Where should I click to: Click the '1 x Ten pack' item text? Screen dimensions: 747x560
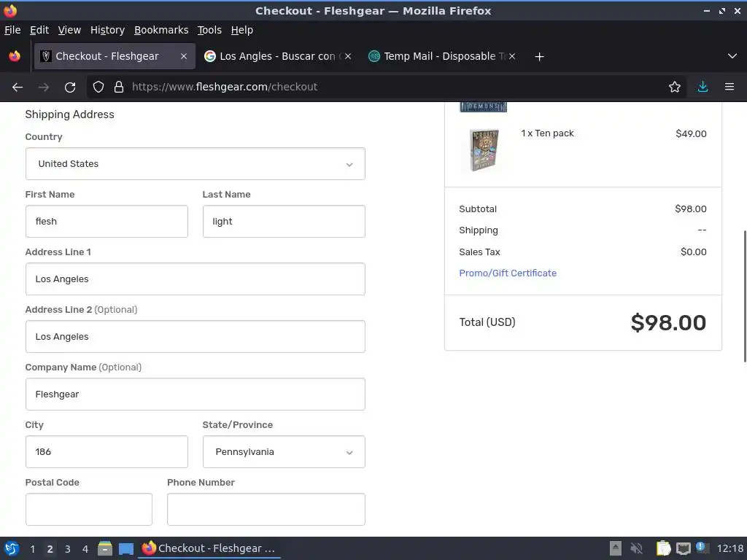[547, 133]
